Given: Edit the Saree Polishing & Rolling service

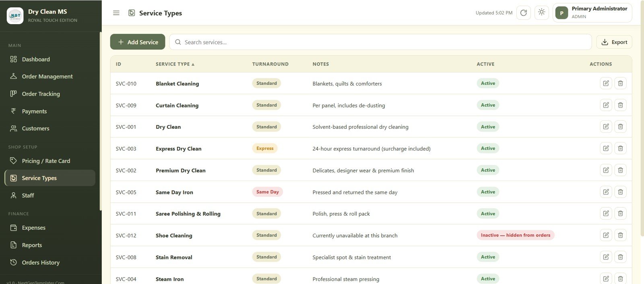Looking at the screenshot, I should (606, 214).
